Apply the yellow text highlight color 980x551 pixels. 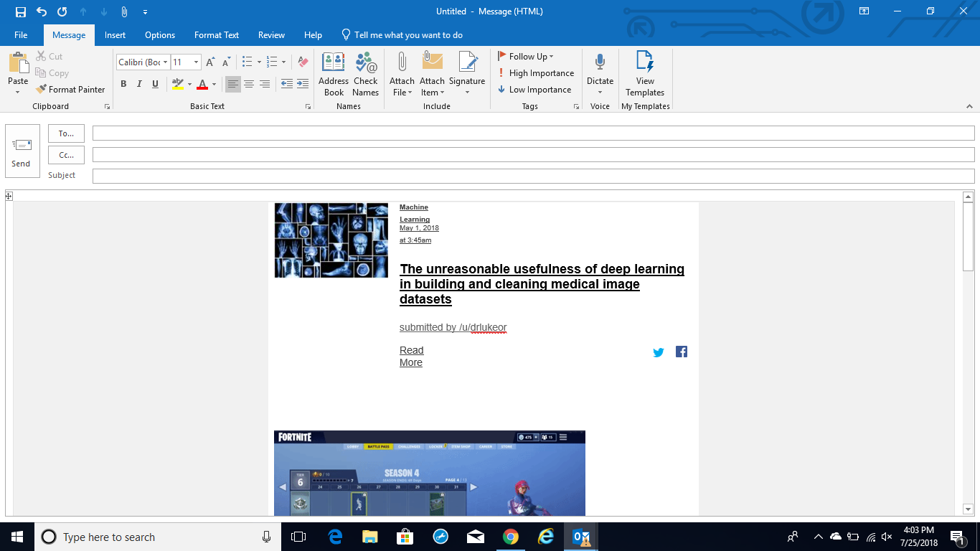(x=178, y=84)
